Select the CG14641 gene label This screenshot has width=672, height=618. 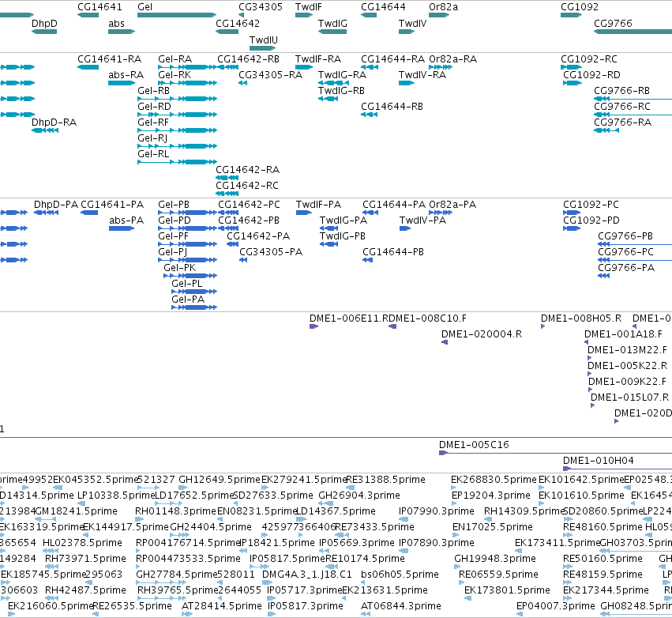point(99,7)
